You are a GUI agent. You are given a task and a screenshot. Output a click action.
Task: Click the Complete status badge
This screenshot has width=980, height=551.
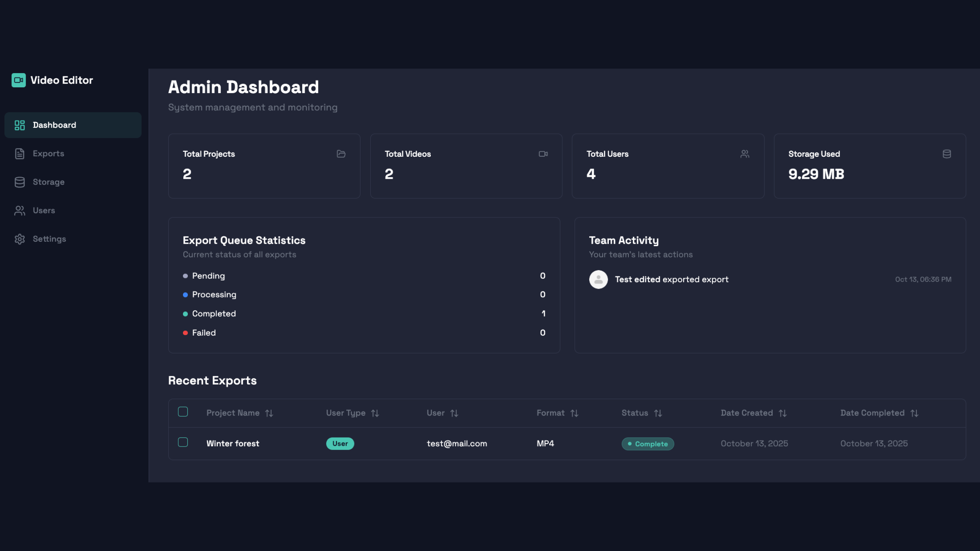(648, 444)
